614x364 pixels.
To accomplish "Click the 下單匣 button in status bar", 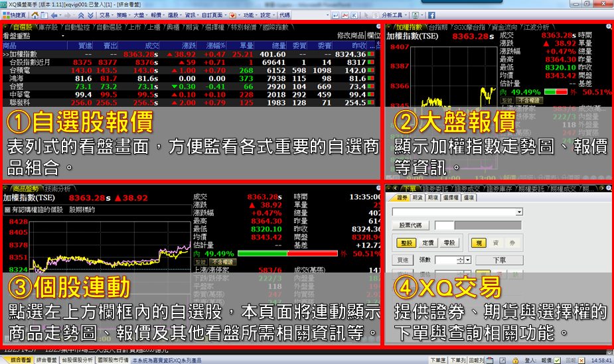I will (438, 360).
